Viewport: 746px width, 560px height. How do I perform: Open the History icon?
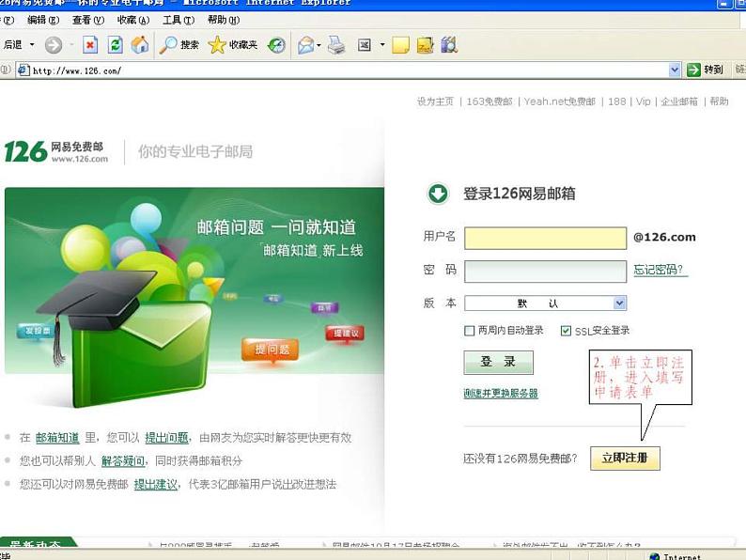[276, 45]
